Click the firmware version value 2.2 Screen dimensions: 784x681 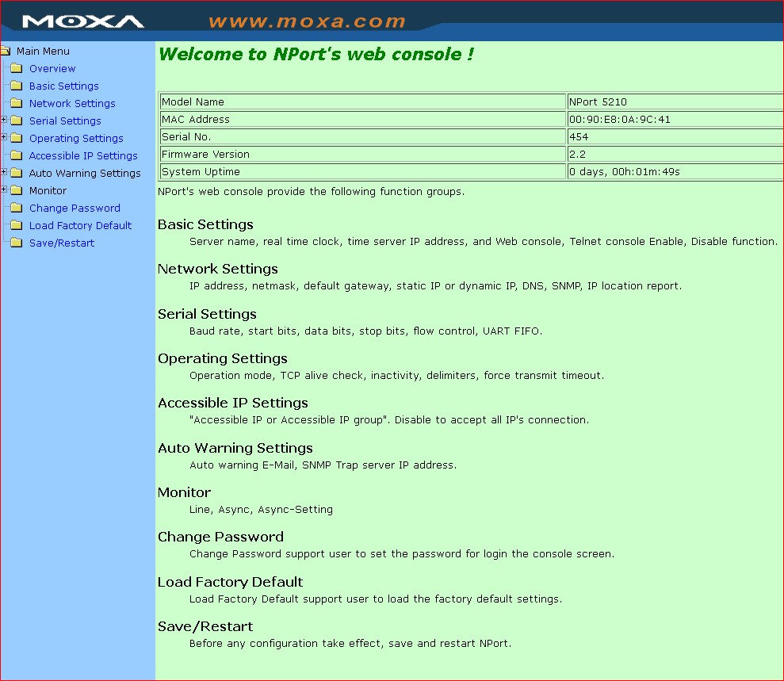pos(675,155)
